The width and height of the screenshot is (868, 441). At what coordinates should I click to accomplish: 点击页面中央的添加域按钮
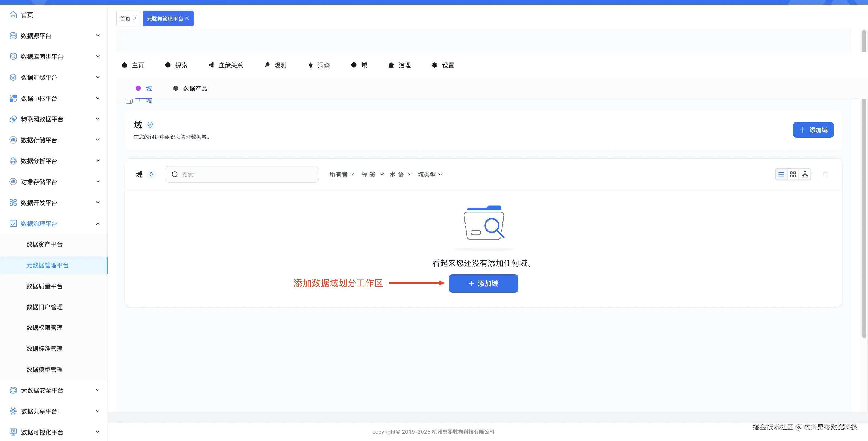click(x=483, y=283)
